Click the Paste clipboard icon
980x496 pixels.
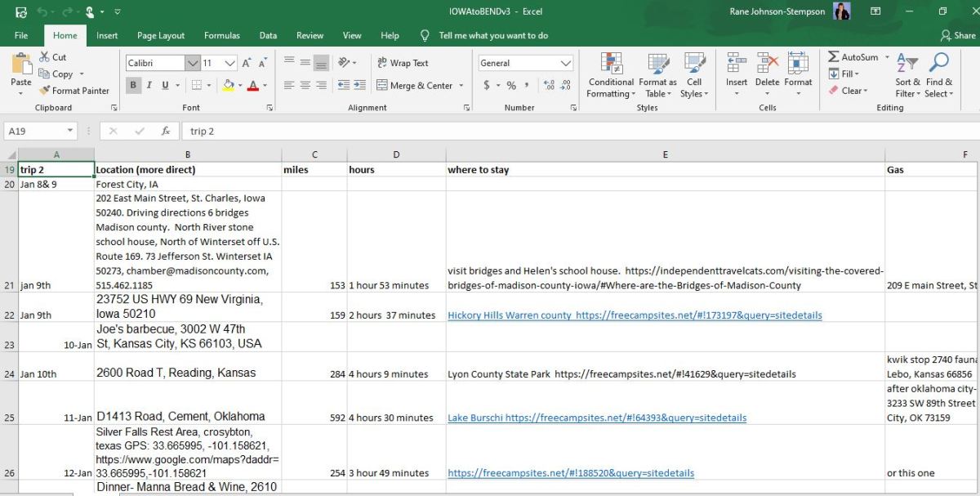(x=21, y=65)
